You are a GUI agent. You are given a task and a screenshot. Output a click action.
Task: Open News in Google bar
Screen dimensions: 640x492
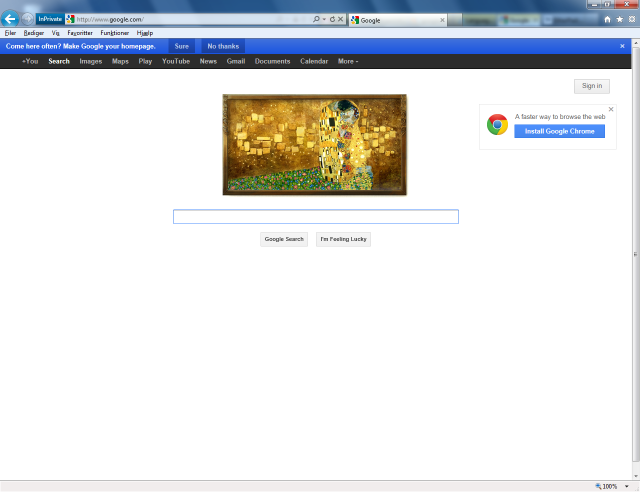(208, 61)
